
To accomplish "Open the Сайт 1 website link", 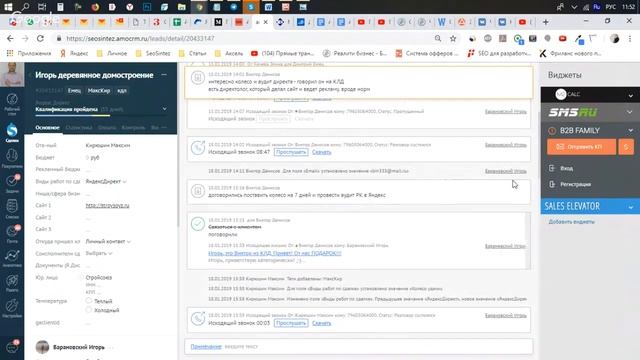I will pyautogui.click(x=107, y=205).
